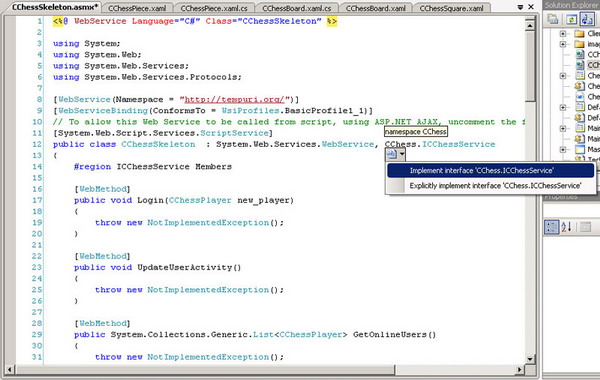Screen dimensions: 600x380
Task: Switch to the CChessPiece.xaml tab
Action: pyautogui.click(x=137, y=8)
